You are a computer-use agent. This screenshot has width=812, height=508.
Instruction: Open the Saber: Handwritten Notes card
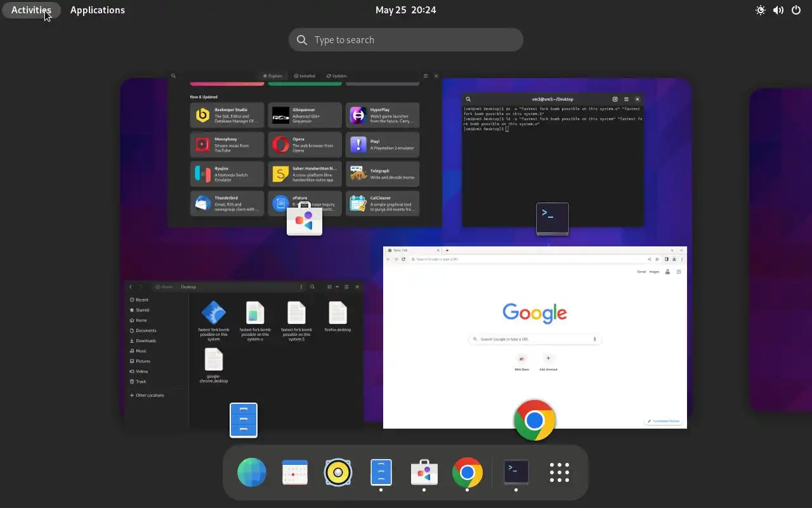(304, 174)
